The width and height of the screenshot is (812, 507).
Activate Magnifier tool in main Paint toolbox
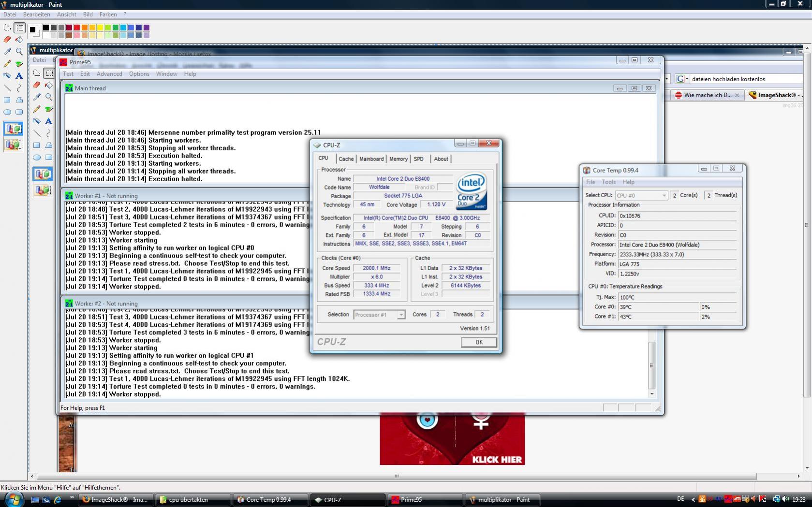(19, 51)
